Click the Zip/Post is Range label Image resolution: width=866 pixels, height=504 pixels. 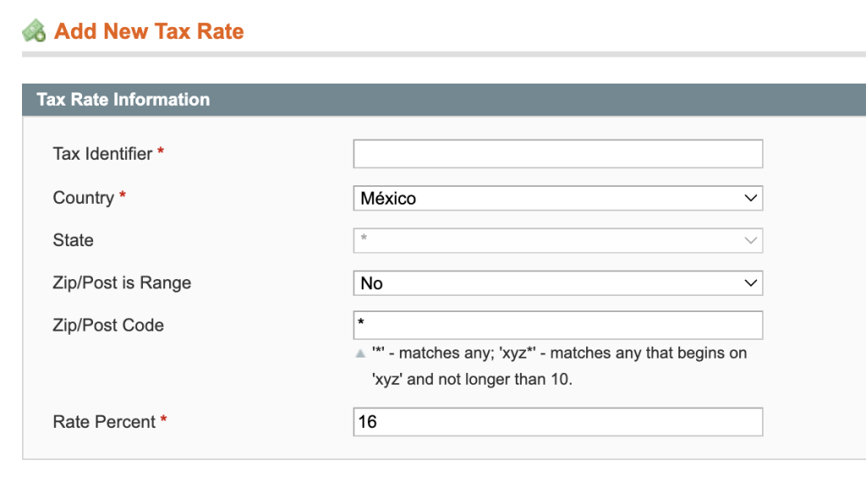pyautogui.click(x=122, y=282)
